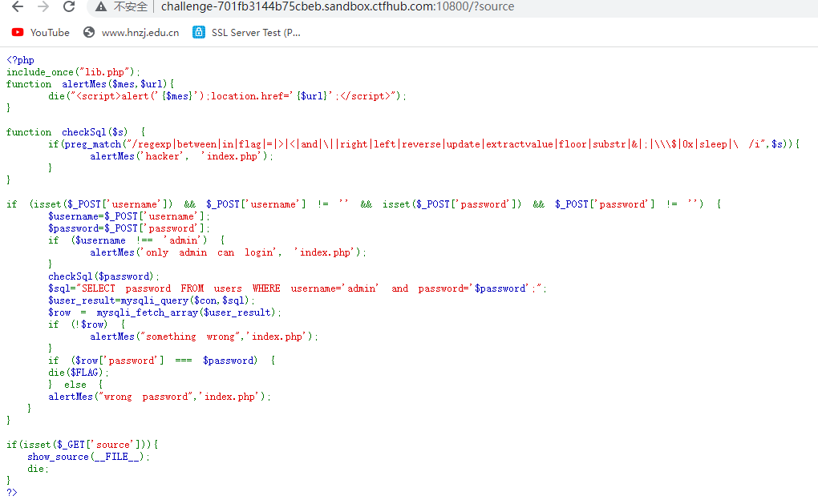This screenshot has width=818, height=504.
Task: Click the alertMes('hacker', 'index.php') line
Action: pos(181,155)
